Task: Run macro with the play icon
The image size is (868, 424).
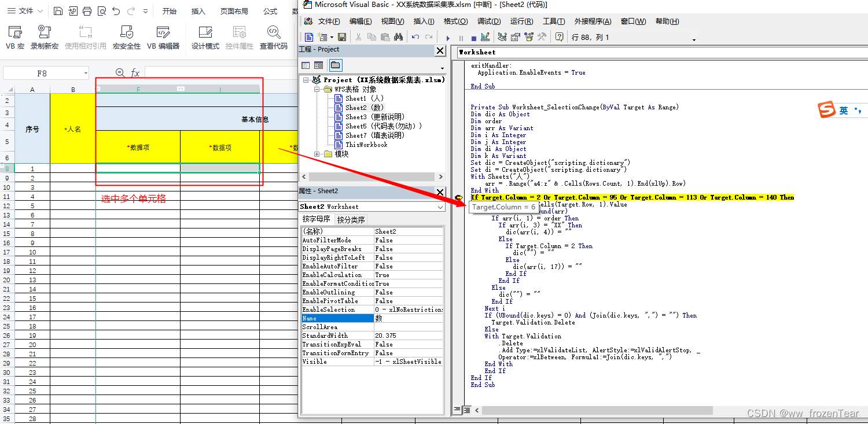Action: tap(448, 38)
